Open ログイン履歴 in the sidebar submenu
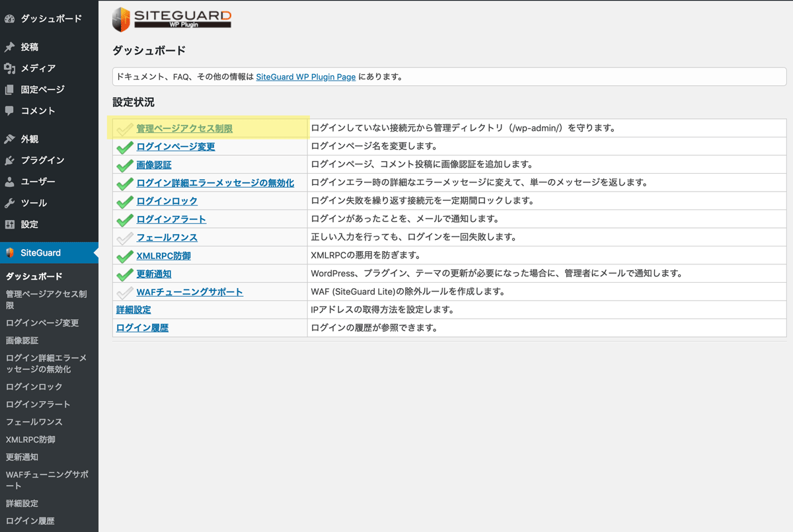The width and height of the screenshot is (793, 532). click(30, 521)
